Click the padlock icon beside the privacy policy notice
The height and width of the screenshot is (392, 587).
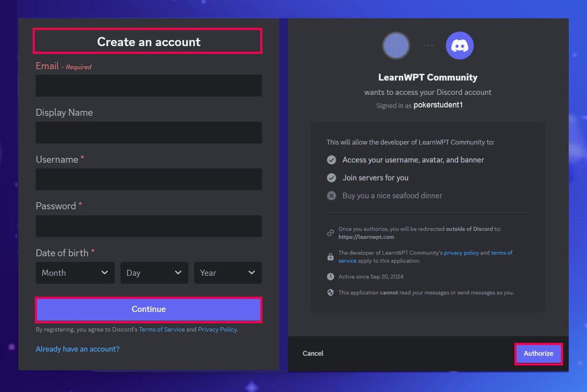coord(330,257)
